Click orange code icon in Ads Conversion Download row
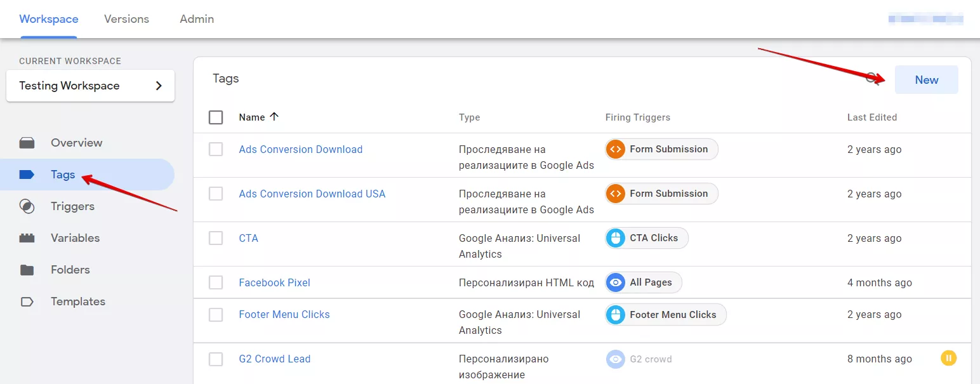This screenshot has height=384, width=980. point(616,149)
